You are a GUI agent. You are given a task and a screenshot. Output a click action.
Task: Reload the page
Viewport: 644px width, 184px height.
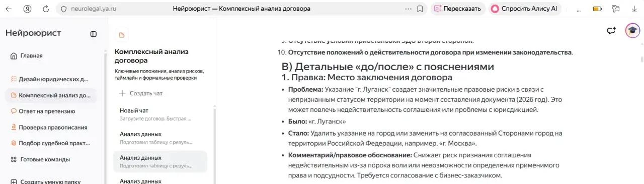click(x=46, y=9)
